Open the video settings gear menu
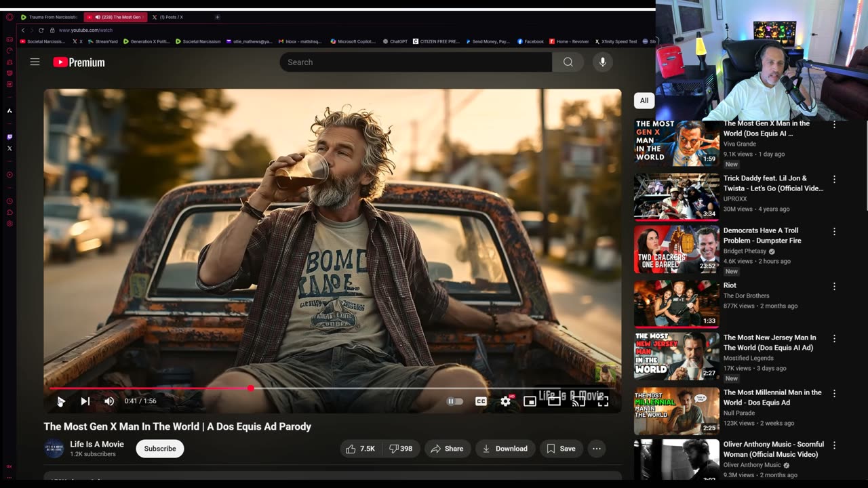 pyautogui.click(x=505, y=401)
